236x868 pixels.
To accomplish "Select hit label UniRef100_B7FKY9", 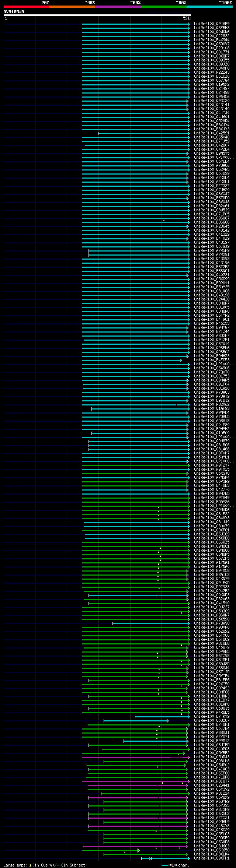I will [212, 716].
